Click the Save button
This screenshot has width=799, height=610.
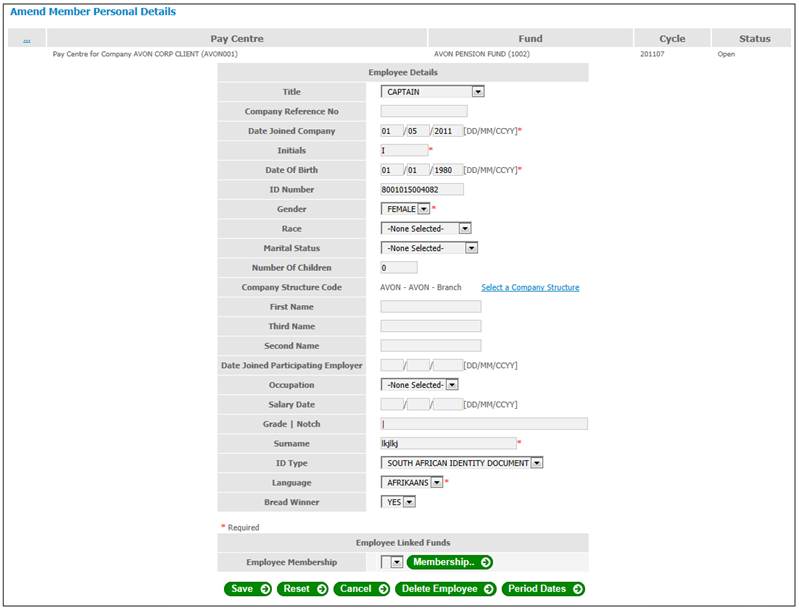(248, 589)
